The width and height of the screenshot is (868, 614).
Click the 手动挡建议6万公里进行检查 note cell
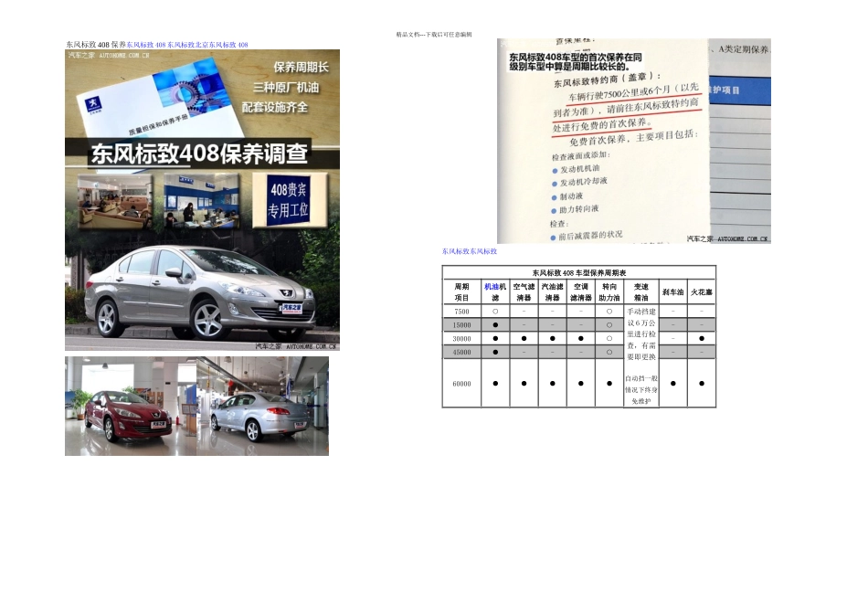(641, 334)
